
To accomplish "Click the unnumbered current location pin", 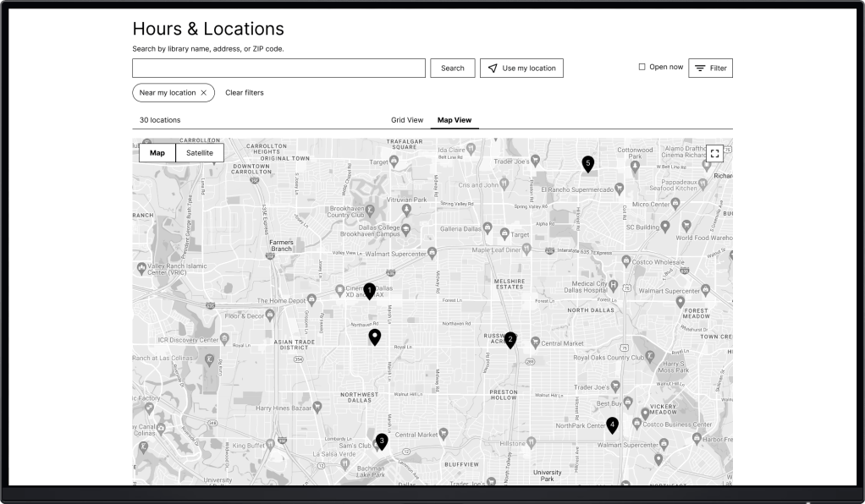I will click(x=375, y=337).
